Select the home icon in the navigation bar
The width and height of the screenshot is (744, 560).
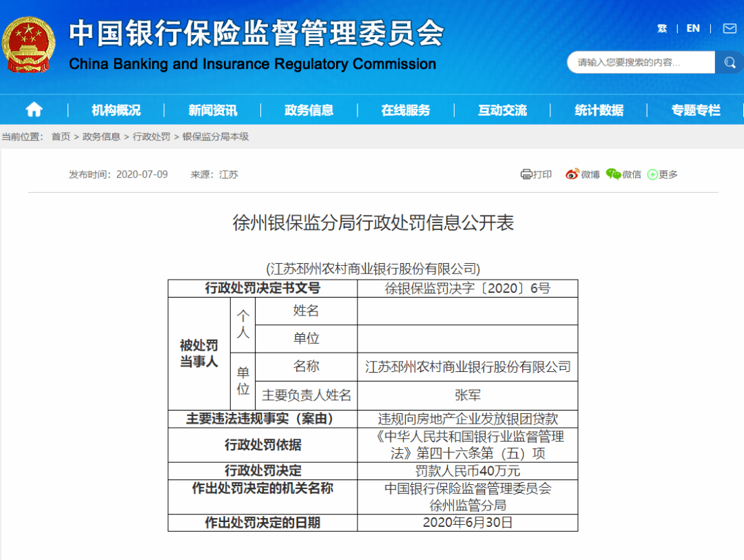(34, 109)
